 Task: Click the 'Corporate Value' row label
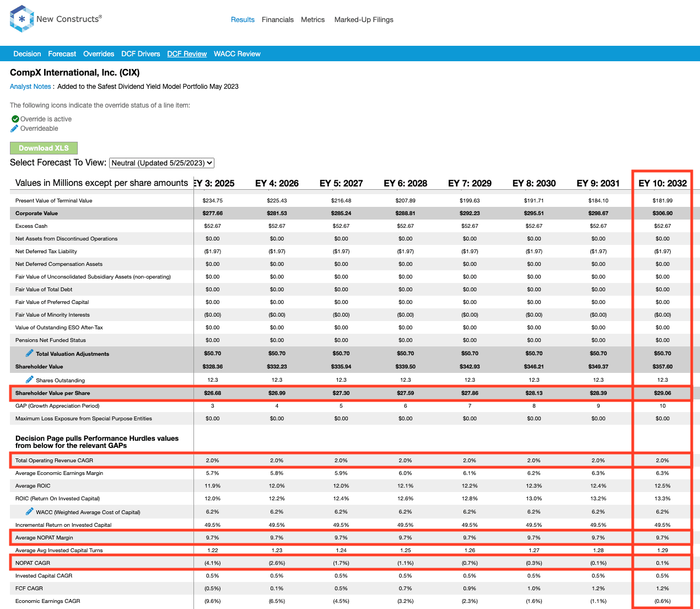[x=36, y=213]
